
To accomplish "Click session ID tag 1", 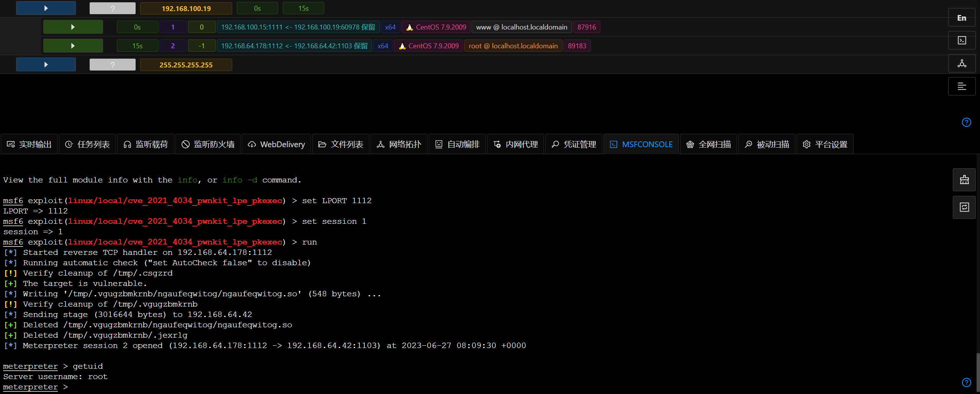I will coord(173,27).
